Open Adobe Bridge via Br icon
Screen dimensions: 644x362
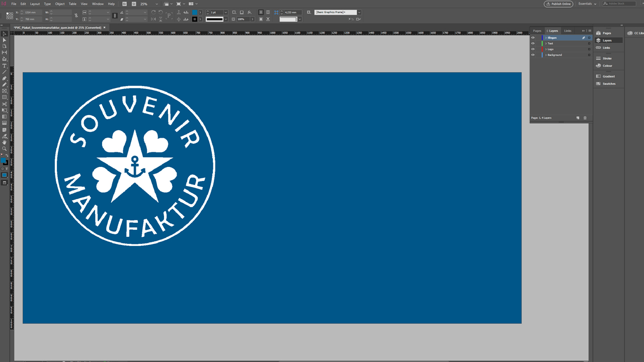pos(124,4)
